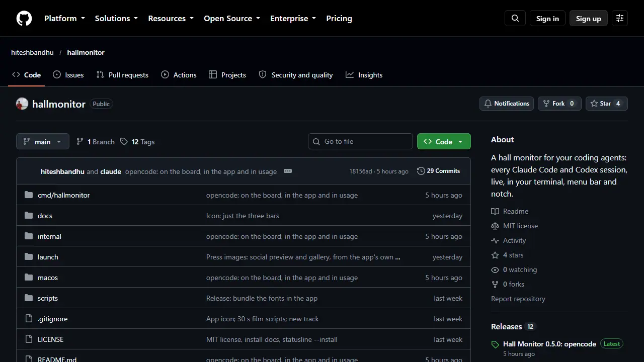Expand the main branch dropdown
The height and width of the screenshot is (362, 644).
[x=42, y=142]
